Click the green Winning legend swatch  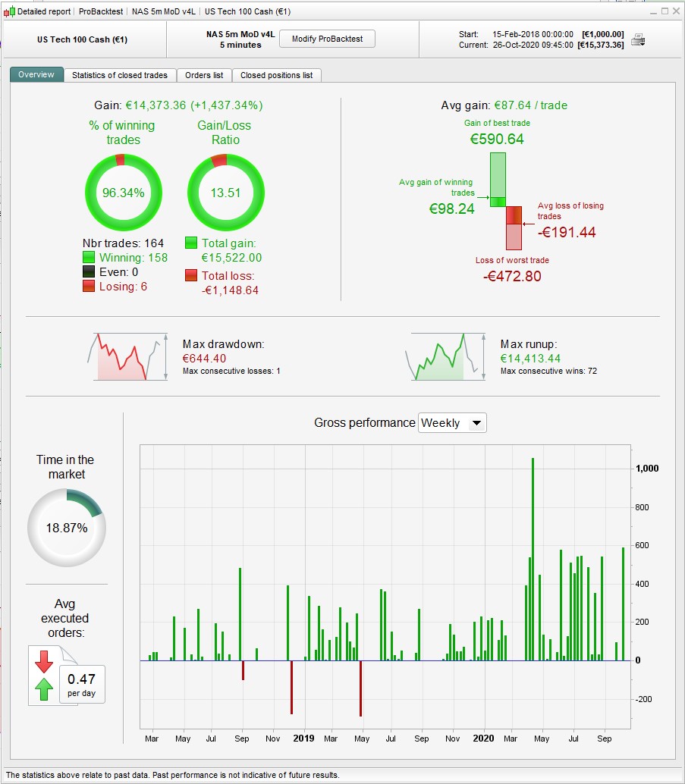coord(89,258)
